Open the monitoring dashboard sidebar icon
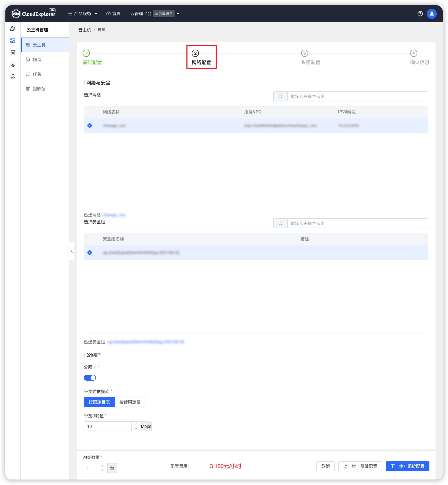 (13, 65)
